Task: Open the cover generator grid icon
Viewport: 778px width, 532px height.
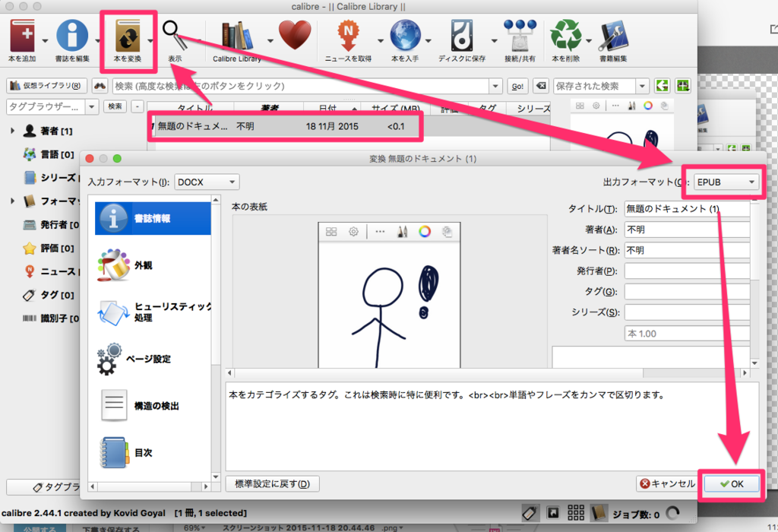Action: tap(331, 232)
